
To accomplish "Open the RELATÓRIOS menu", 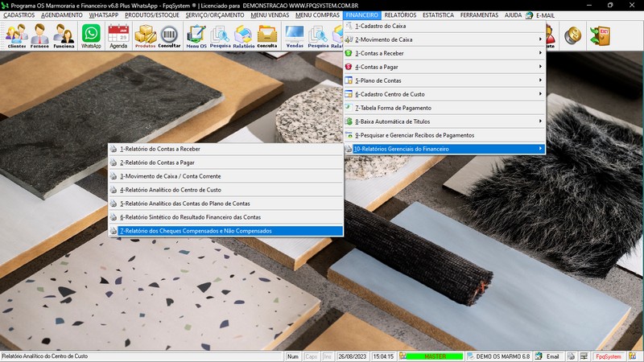I will [400, 15].
